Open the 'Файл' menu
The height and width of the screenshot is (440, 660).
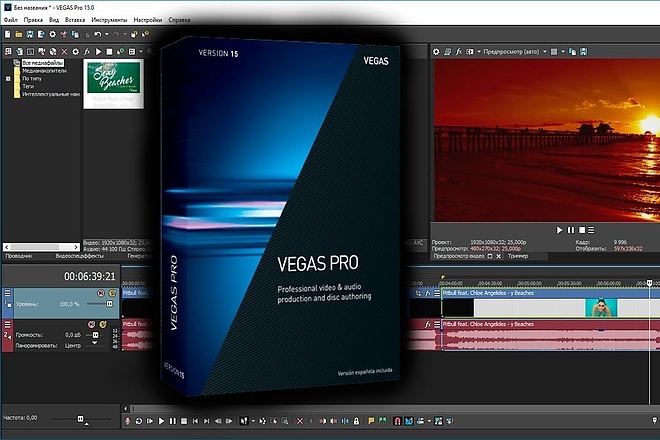coord(11,20)
